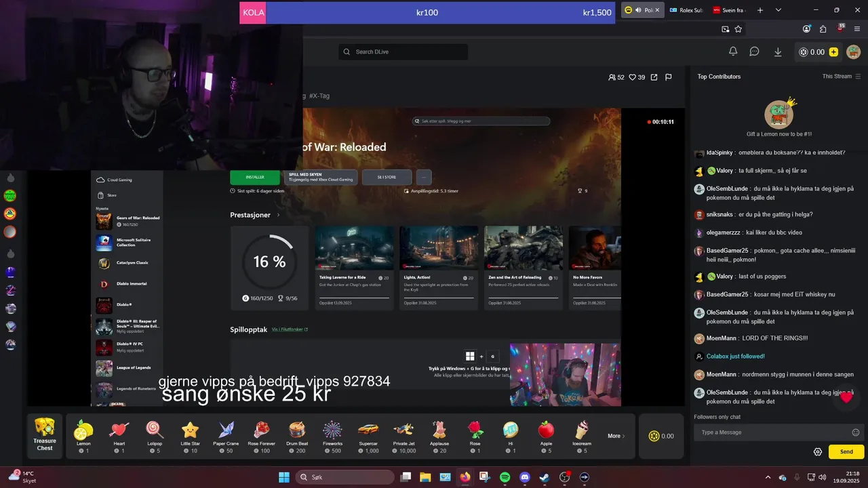The height and width of the screenshot is (488, 868).
Task: Open the emoji picker in chat box
Action: point(856,432)
